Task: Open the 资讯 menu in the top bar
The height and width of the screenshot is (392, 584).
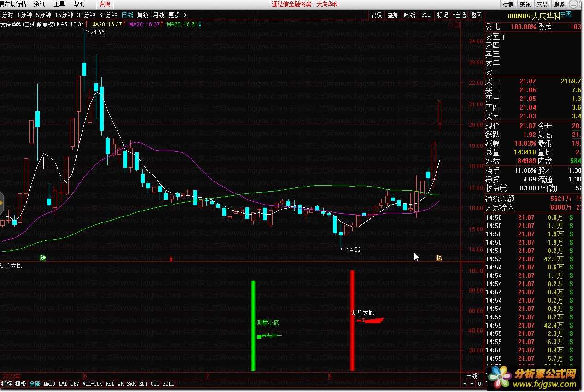Action: [39, 4]
